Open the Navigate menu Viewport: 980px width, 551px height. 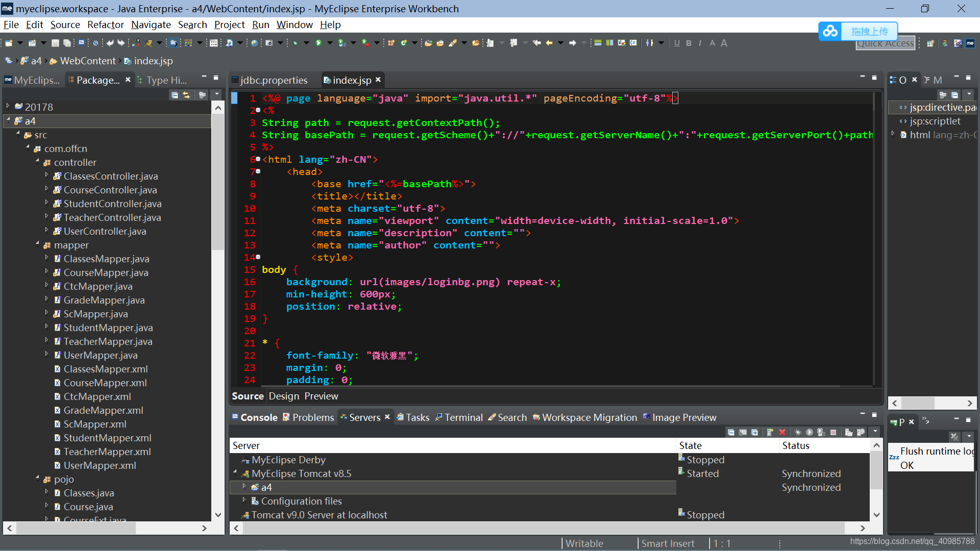(x=151, y=24)
